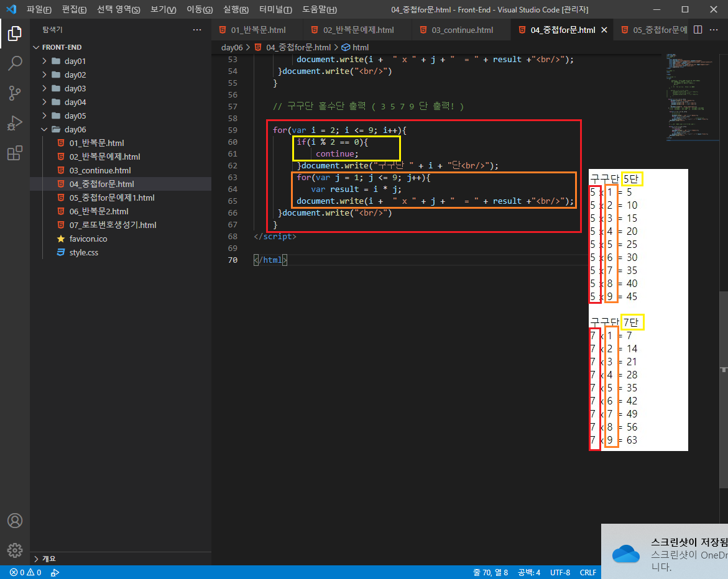Open explorer panel more actions (...)
The image size is (728, 579).
[x=197, y=30]
